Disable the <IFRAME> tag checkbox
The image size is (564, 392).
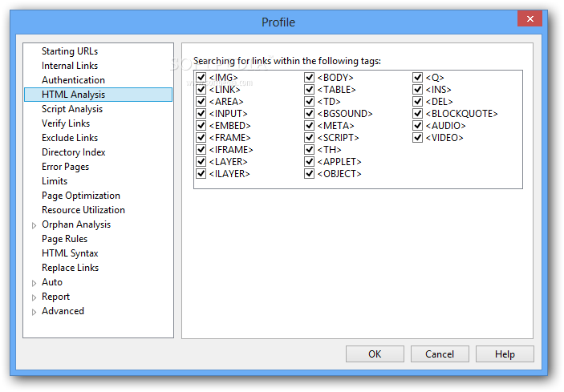pos(201,149)
